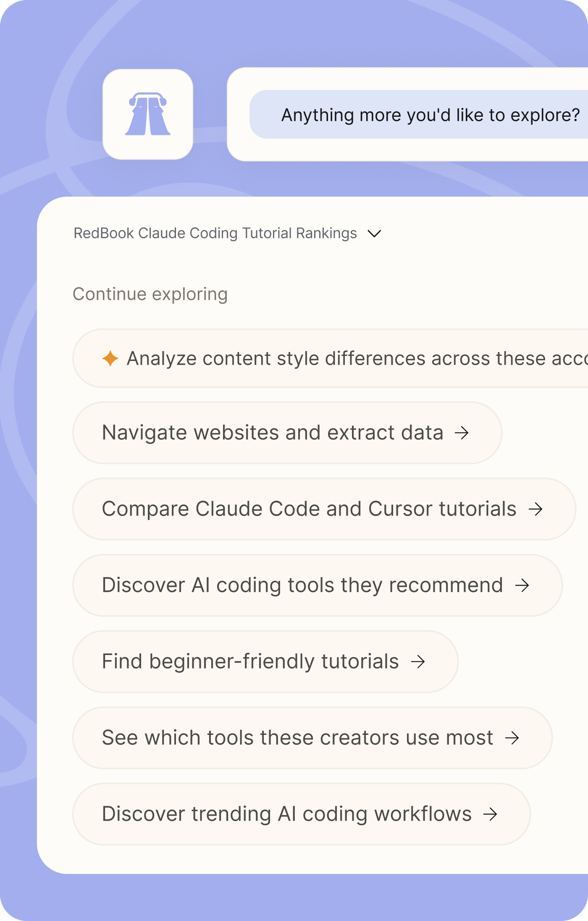This screenshot has width=588, height=921.
Task: Click the Continue exploring heading
Action: pos(150,294)
